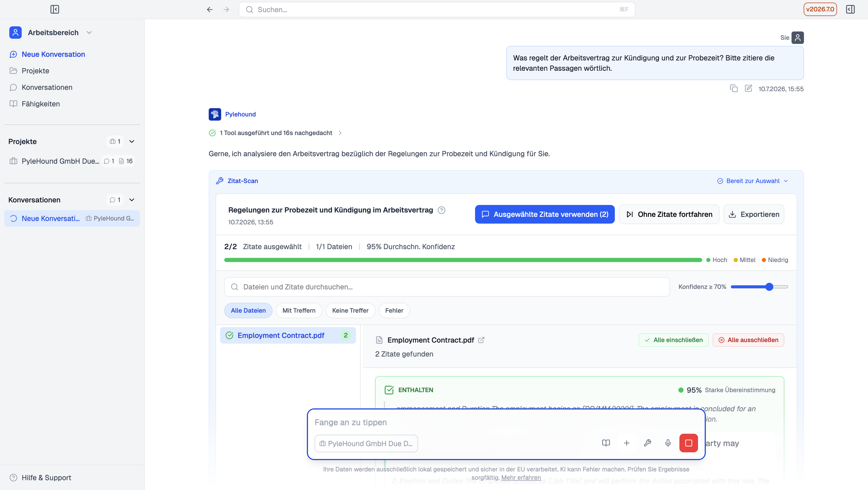This screenshot has width=868, height=490.
Task: Click the Hoch confidence legend
Action: point(717,260)
